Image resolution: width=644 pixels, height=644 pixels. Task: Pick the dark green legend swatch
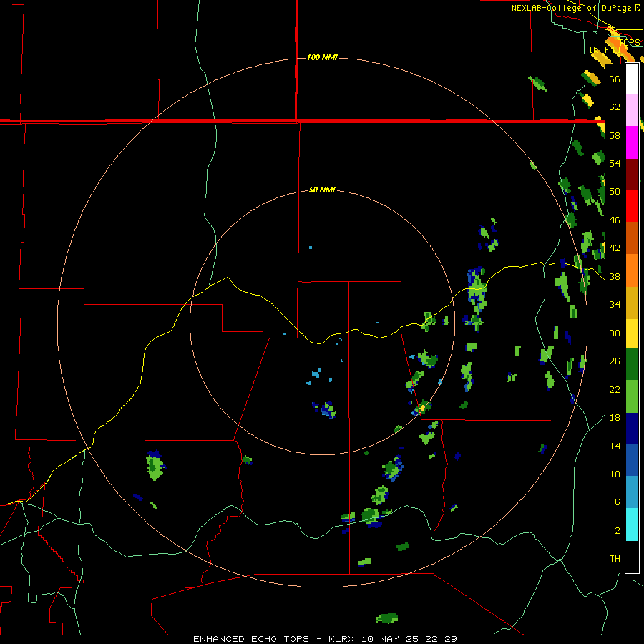[x=632, y=364]
